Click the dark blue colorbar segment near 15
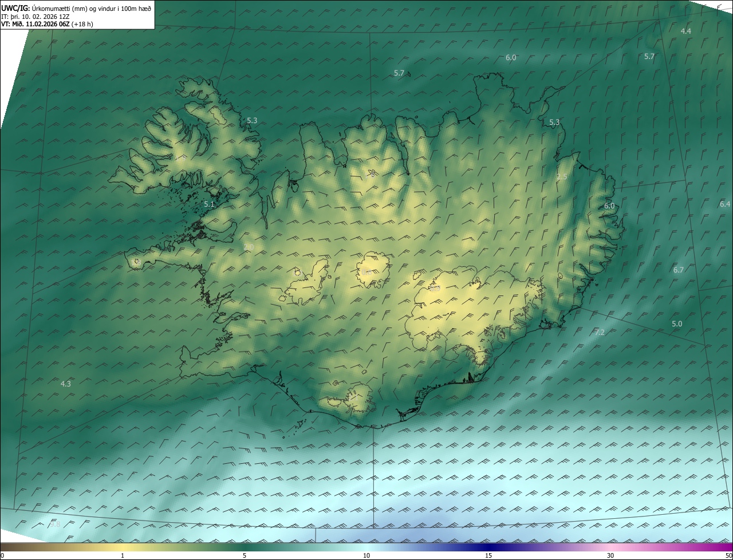The height and width of the screenshot is (560, 733). coord(488,547)
